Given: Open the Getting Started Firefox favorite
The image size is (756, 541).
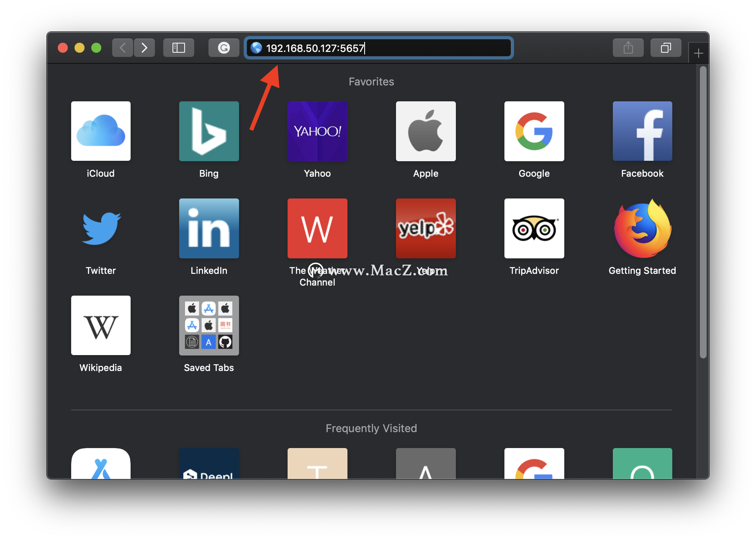Looking at the screenshot, I should point(643,228).
